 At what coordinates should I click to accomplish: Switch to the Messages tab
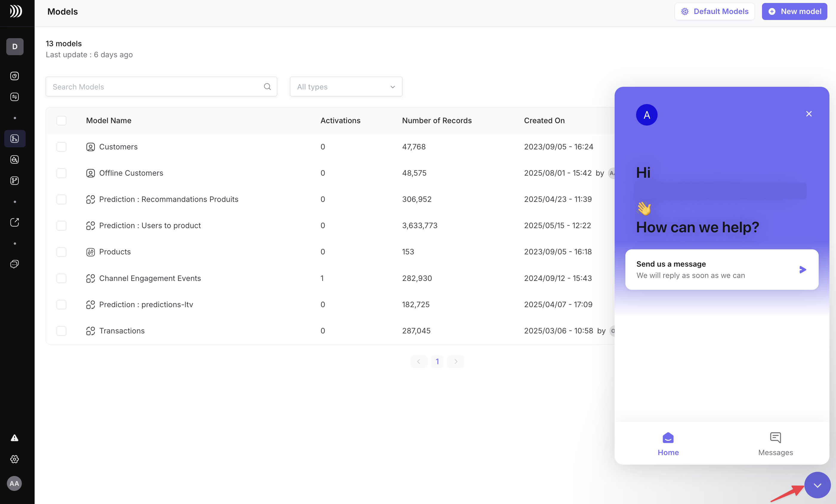coord(775,444)
